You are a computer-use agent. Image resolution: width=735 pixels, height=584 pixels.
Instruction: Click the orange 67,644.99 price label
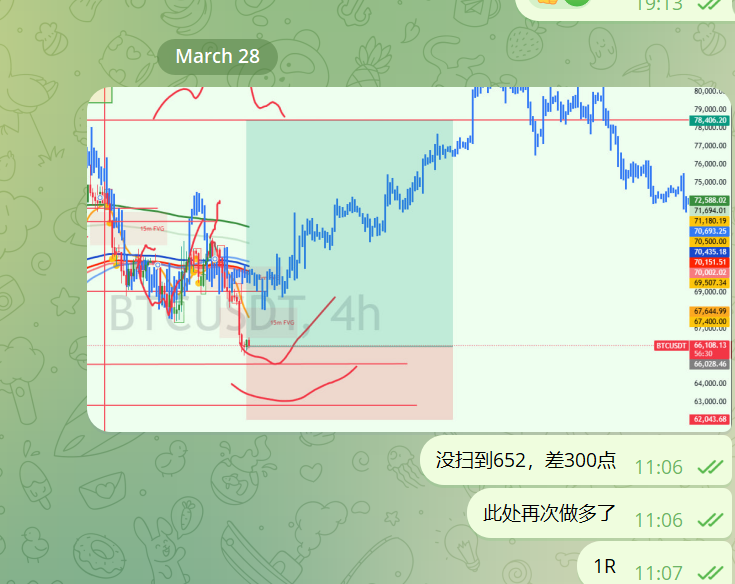[709, 311]
